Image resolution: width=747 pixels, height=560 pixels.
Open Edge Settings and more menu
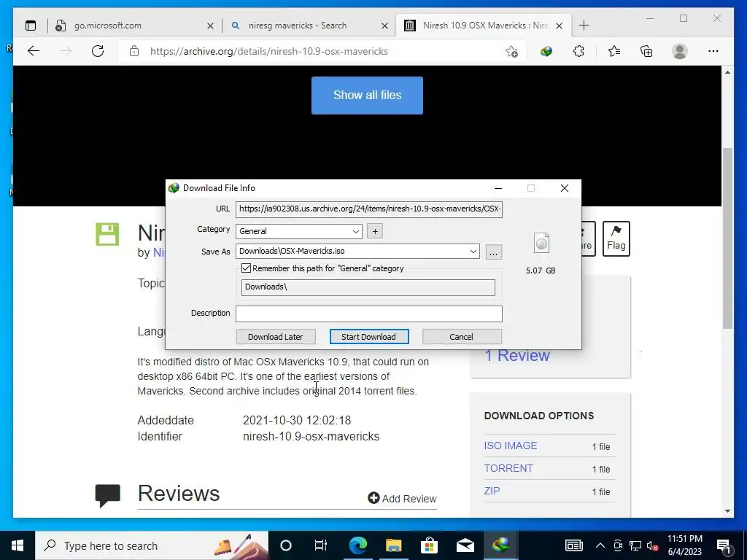pyautogui.click(x=713, y=51)
